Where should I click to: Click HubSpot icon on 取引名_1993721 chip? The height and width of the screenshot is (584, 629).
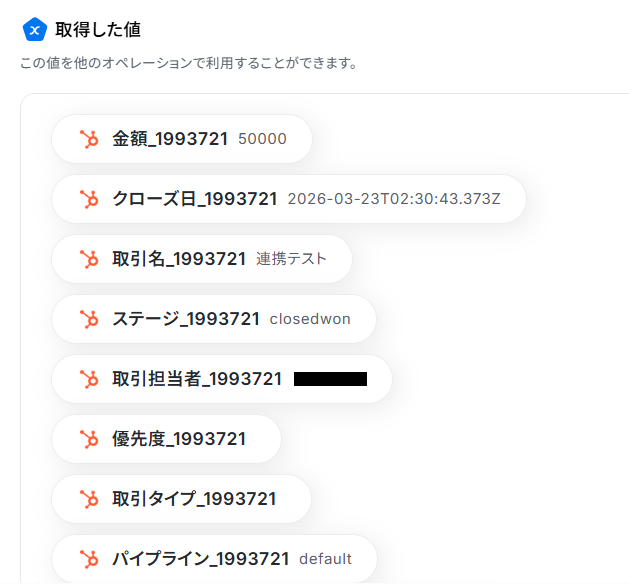[x=89, y=259]
